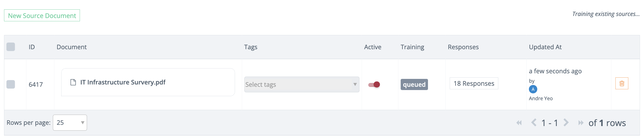
Task: Go to the previous page of rows
Action: [x=534, y=123]
